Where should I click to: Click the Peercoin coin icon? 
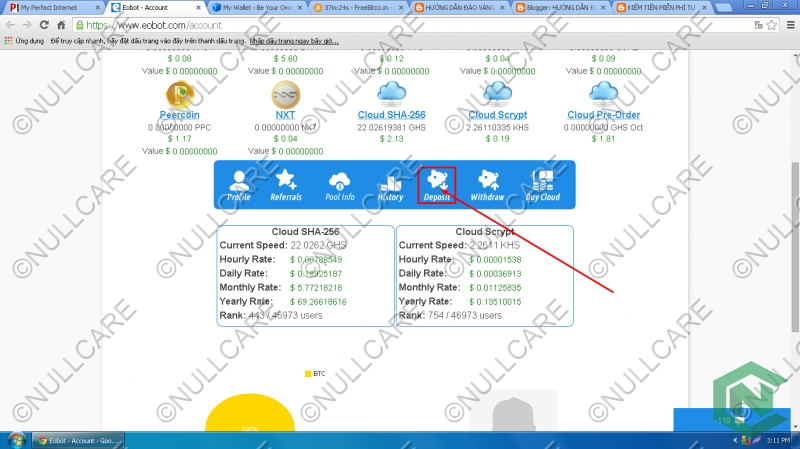180,94
